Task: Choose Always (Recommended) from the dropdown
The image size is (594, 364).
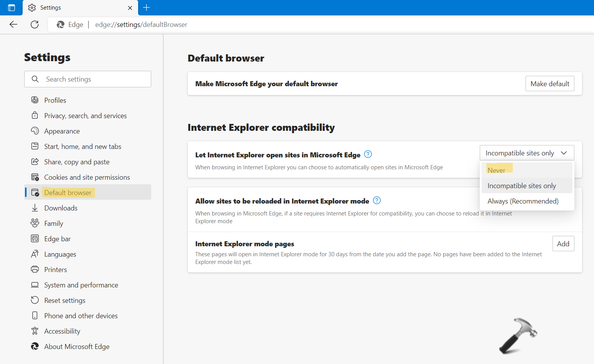Action: tap(523, 201)
